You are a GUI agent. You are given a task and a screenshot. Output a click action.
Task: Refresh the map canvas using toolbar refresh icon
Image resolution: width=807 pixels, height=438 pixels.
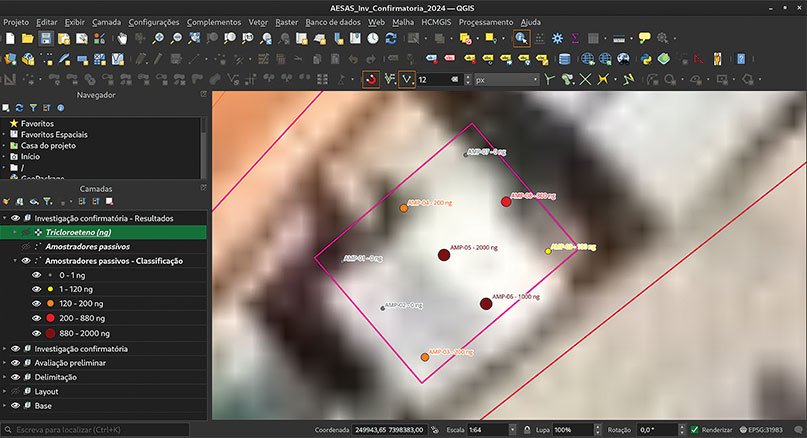(x=391, y=38)
